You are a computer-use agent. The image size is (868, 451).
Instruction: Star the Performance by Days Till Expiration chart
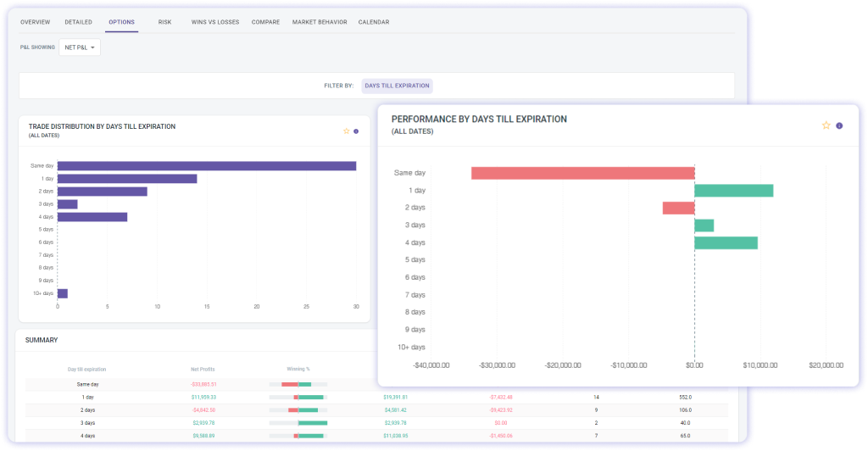826,125
